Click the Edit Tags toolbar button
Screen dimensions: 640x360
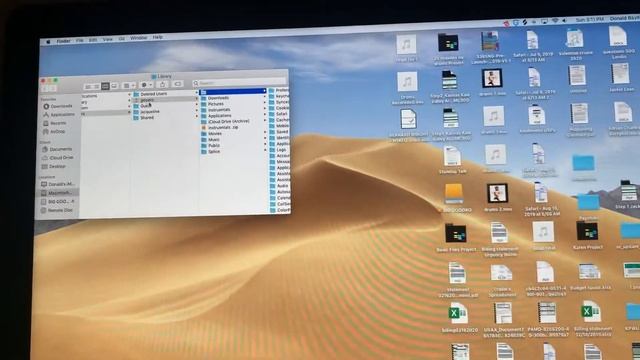click(178, 84)
